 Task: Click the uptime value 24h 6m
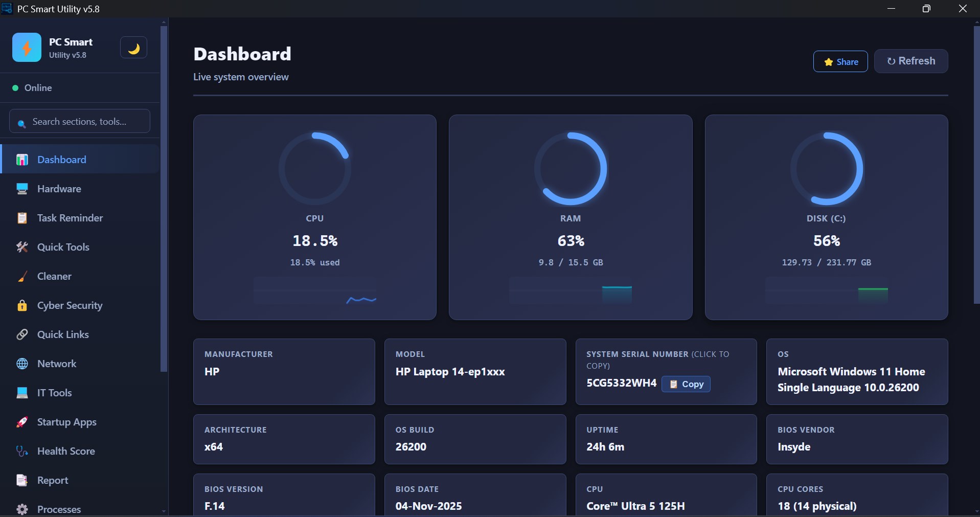pyautogui.click(x=605, y=446)
